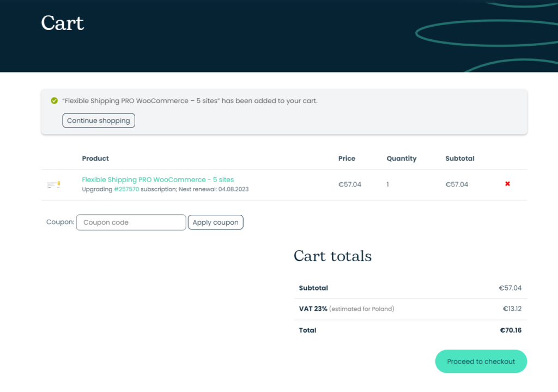Remove Flexible Shipping PRO item with red X
Screen dimensions: 558x392
[507, 184]
